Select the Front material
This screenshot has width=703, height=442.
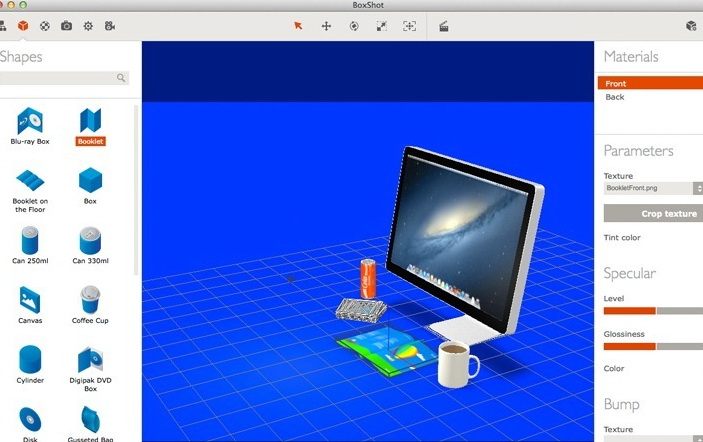[650, 83]
